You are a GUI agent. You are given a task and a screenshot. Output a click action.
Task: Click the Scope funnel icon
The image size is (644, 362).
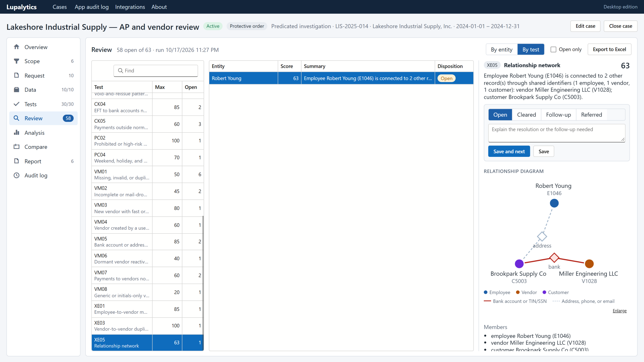(17, 61)
